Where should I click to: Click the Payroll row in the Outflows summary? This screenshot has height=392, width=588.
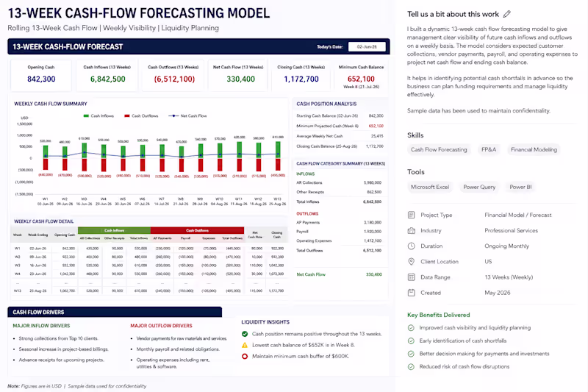pos(339,232)
